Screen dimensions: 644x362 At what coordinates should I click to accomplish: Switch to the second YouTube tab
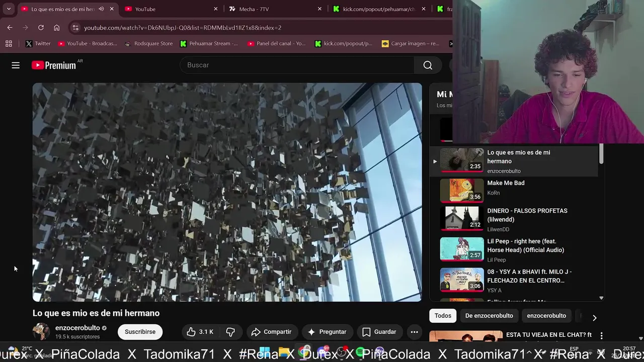click(171, 9)
